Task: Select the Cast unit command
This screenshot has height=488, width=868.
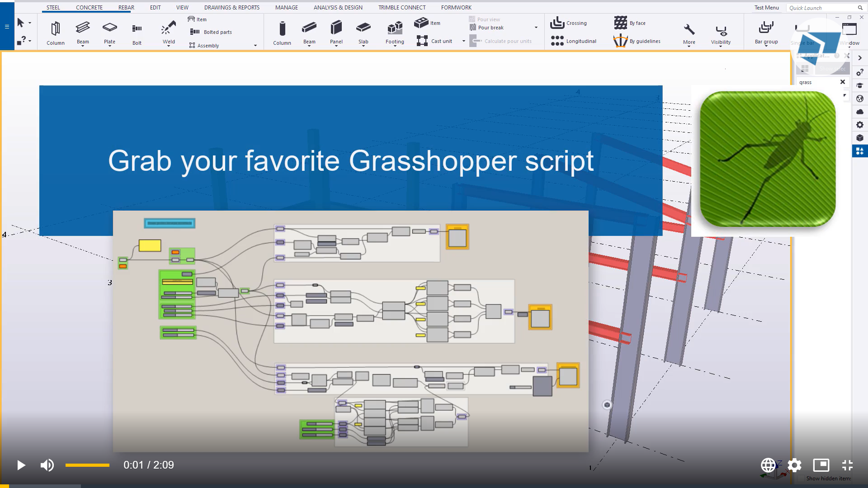Action: pos(434,41)
